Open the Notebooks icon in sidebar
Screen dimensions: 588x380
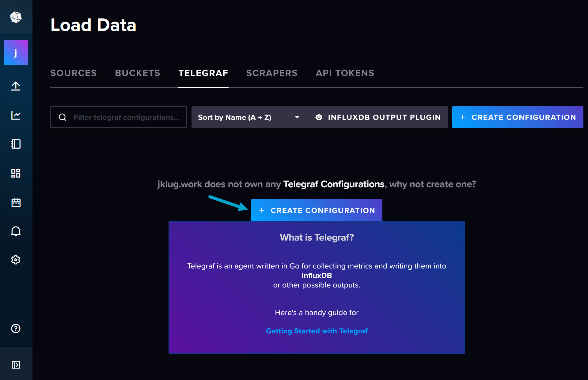[x=16, y=144]
